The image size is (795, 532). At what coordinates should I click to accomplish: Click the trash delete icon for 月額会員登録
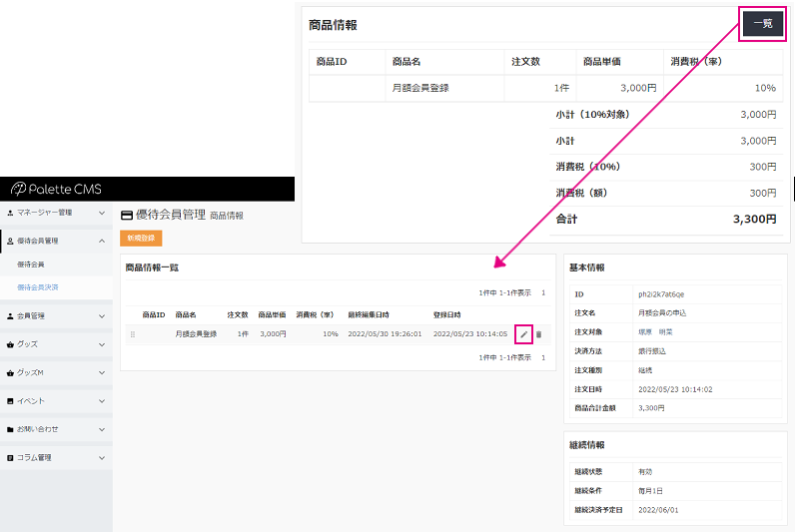click(x=539, y=334)
